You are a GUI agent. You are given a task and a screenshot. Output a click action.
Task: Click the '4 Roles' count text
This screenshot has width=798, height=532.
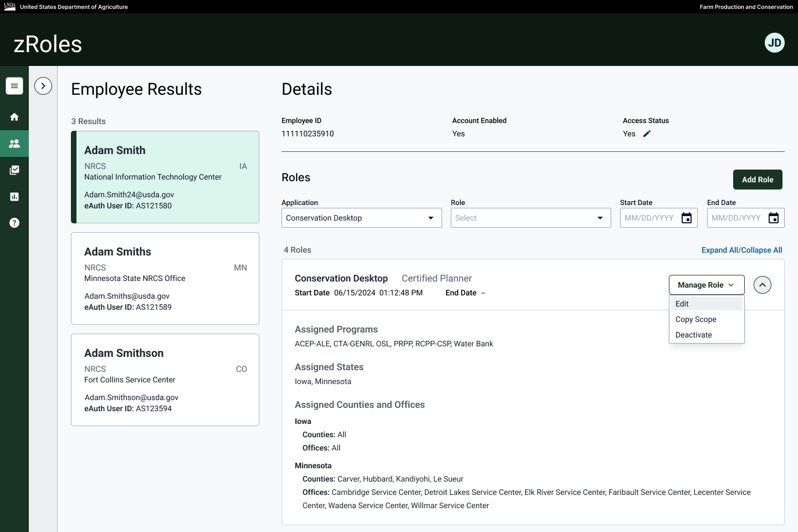click(x=298, y=250)
